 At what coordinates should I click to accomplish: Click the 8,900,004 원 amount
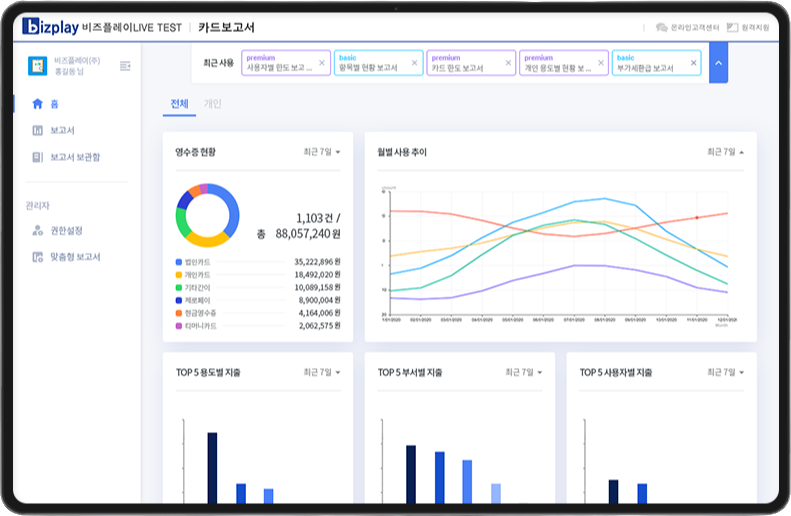point(319,300)
